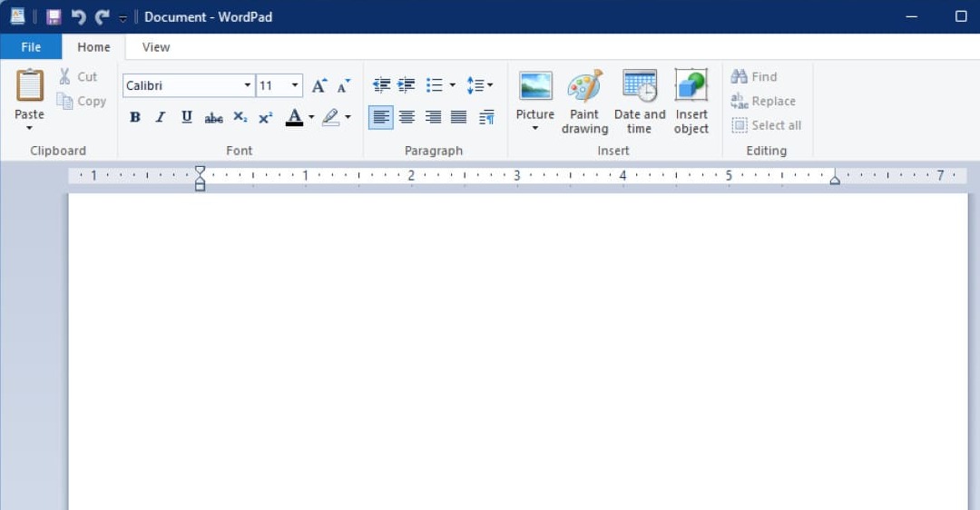Image resolution: width=980 pixels, height=510 pixels.
Task: Toggle bold formatting
Action: click(135, 117)
